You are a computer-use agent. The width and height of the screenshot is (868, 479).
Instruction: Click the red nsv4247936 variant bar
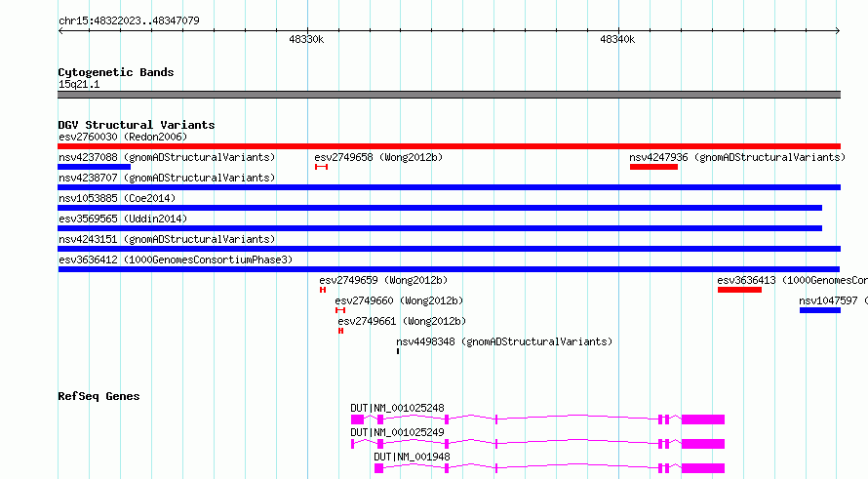coord(653,167)
